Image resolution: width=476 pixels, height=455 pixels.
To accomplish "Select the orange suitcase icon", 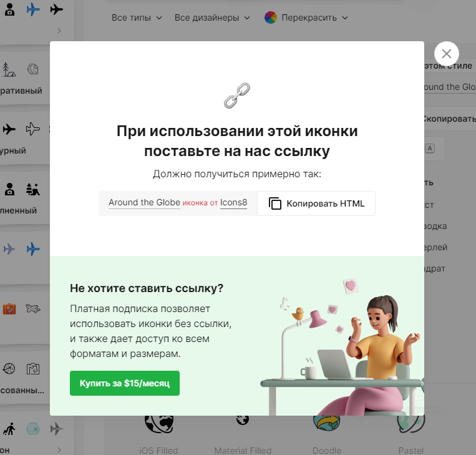I will click(x=9, y=309).
